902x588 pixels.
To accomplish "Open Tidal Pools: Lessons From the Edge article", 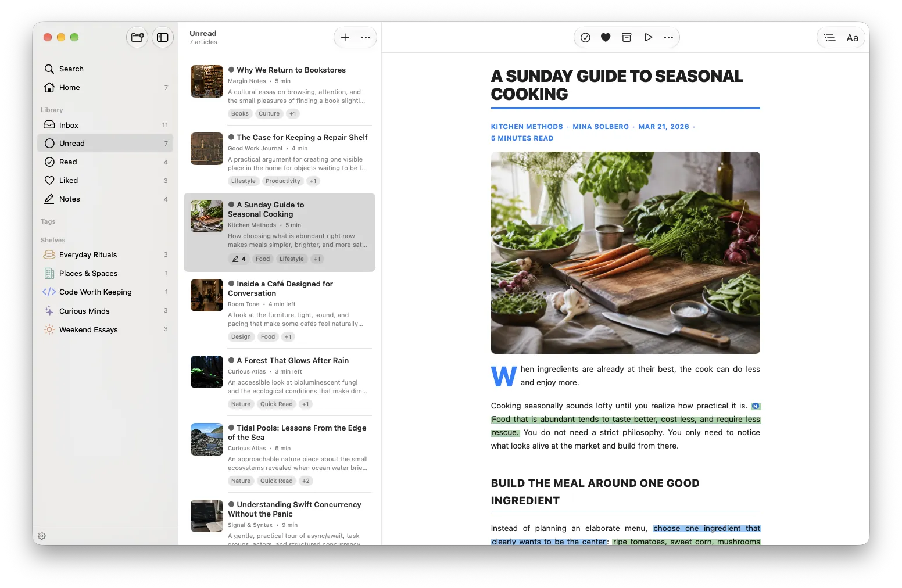I will coord(280,454).
